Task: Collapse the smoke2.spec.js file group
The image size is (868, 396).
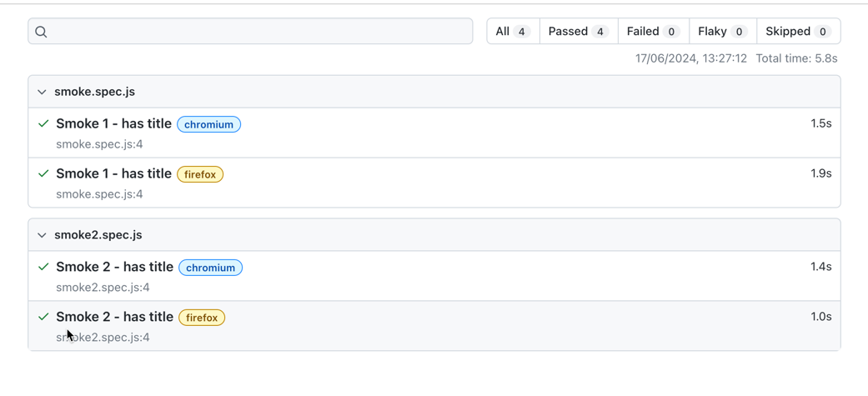Action: (42, 235)
